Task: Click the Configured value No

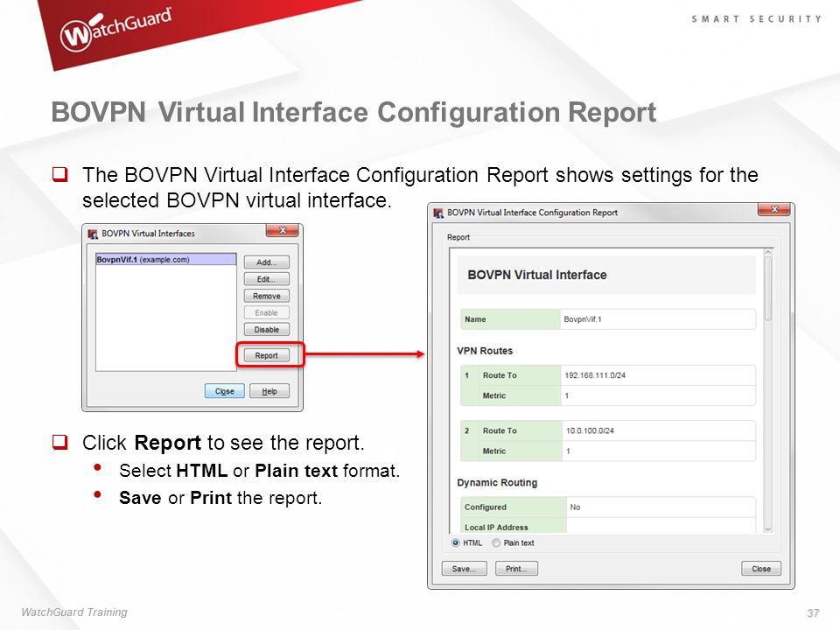Action: coord(575,507)
